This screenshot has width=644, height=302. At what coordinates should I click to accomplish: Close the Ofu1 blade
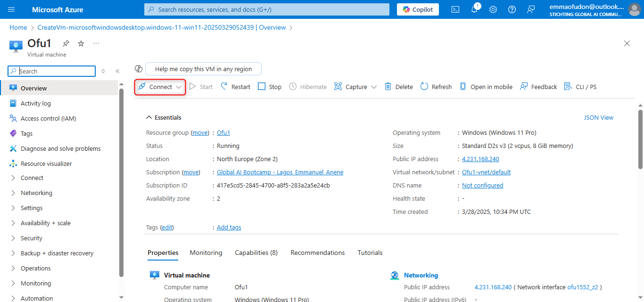[x=627, y=43]
